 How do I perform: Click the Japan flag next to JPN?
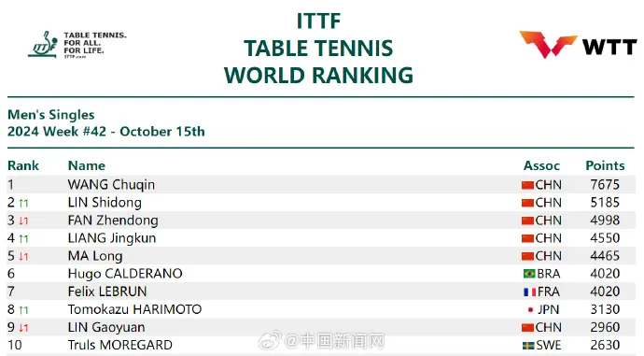(530, 309)
